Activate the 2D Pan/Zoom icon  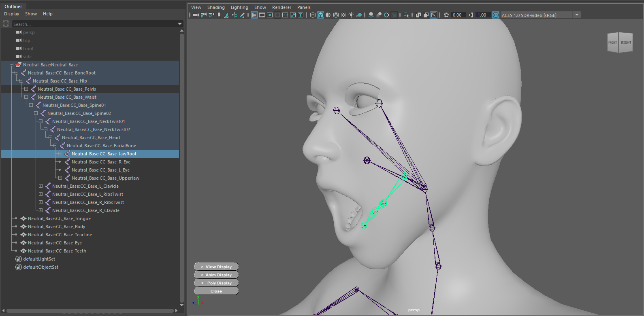235,15
